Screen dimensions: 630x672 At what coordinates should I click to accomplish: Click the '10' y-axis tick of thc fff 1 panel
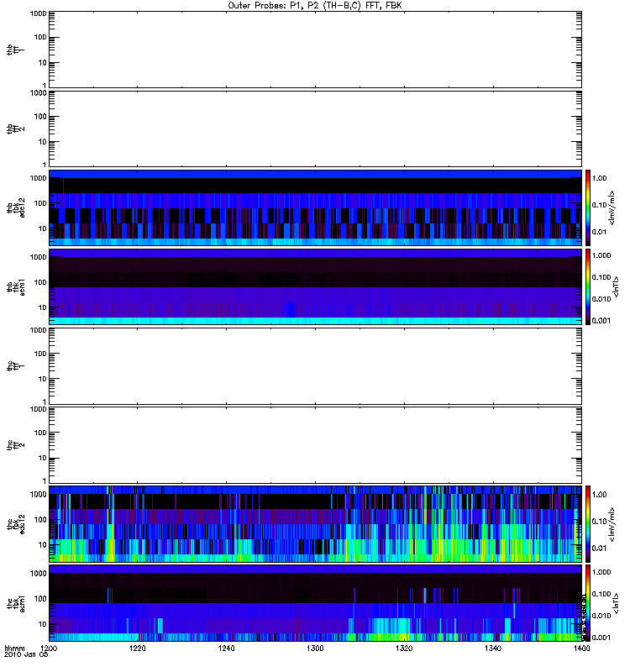[x=43, y=380]
